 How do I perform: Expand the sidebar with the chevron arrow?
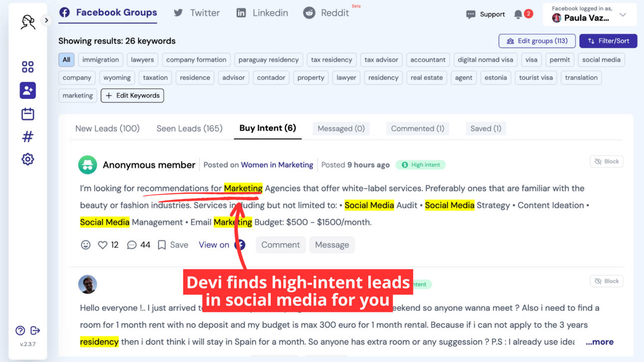click(x=46, y=20)
